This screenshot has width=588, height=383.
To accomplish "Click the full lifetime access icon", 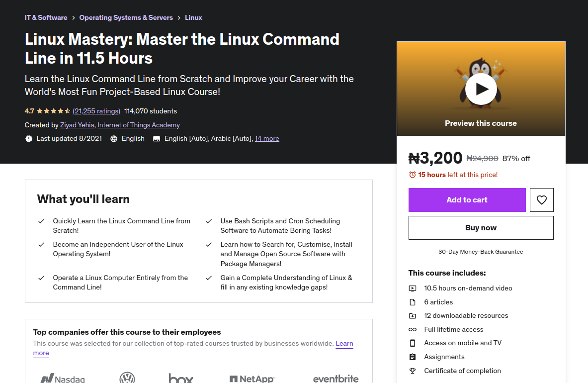I will pos(413,329).
